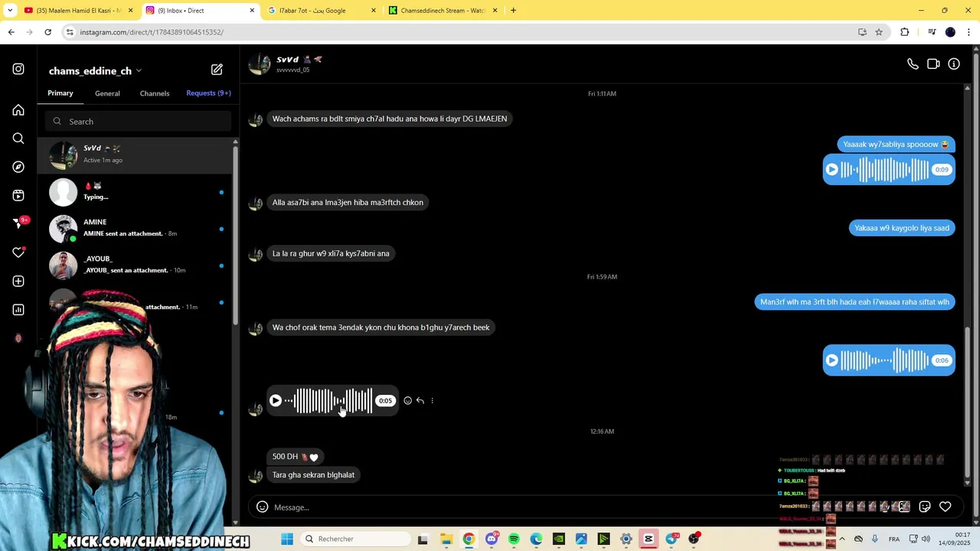
Task: Select the General inbox tab
Action: (x=107, y=93)
